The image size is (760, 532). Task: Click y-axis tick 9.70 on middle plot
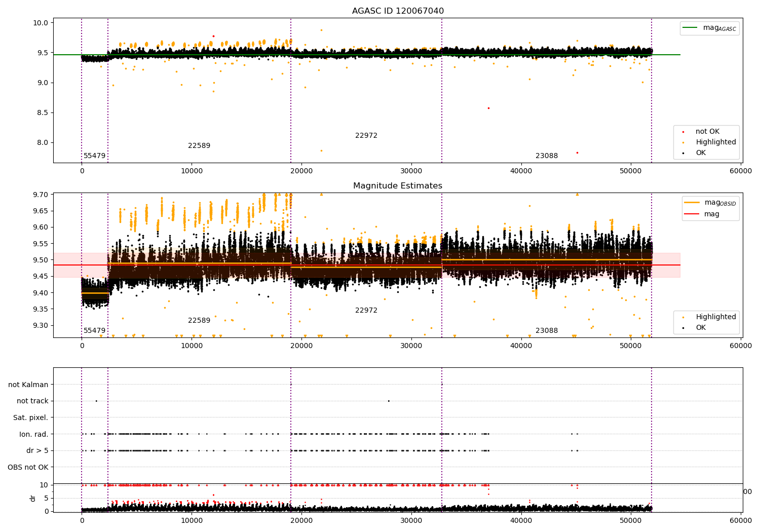pyautogui.click(x=41, y=195)
